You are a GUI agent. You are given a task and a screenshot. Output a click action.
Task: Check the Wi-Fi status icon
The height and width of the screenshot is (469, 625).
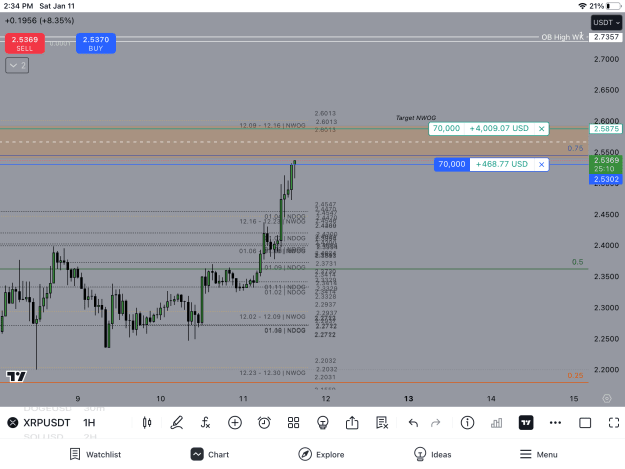[582, 6]
